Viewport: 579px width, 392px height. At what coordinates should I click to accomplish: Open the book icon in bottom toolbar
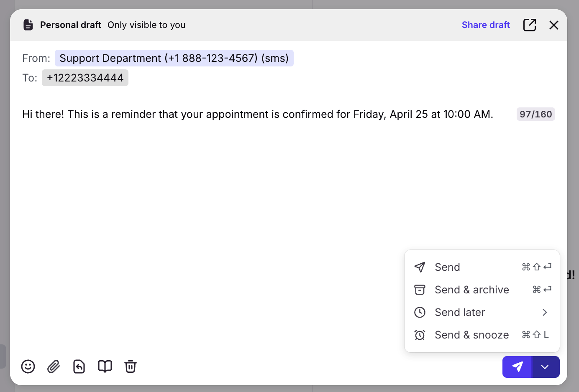[105, 367]
